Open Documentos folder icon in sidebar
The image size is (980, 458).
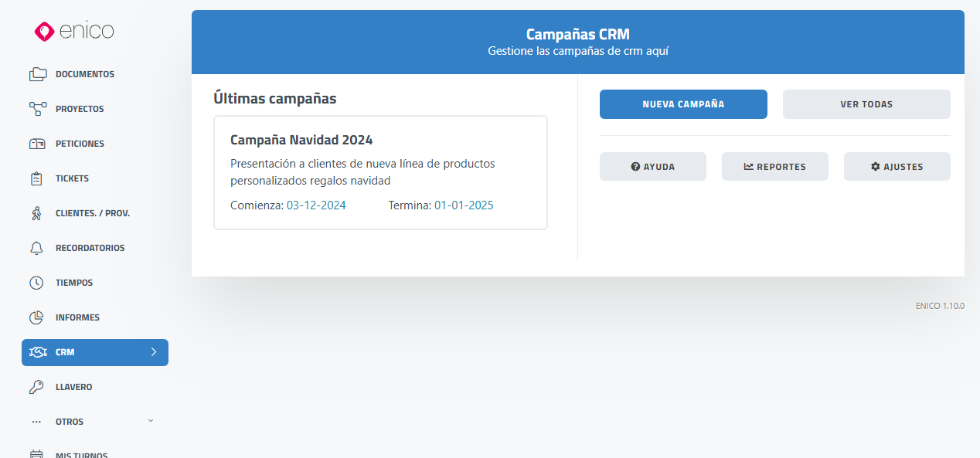38,74
